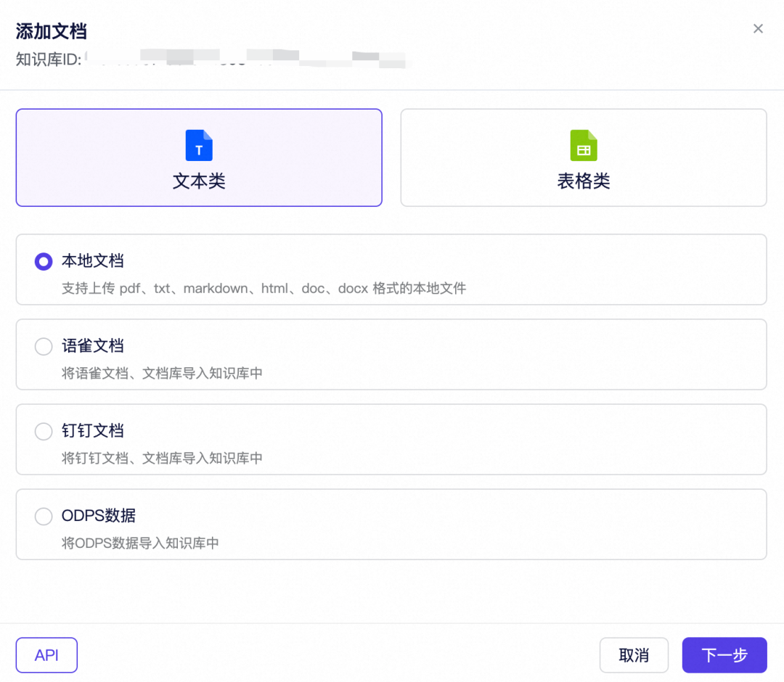
Task: Click the 钉钉文档 row anywhere to select it
Action: 392,439
